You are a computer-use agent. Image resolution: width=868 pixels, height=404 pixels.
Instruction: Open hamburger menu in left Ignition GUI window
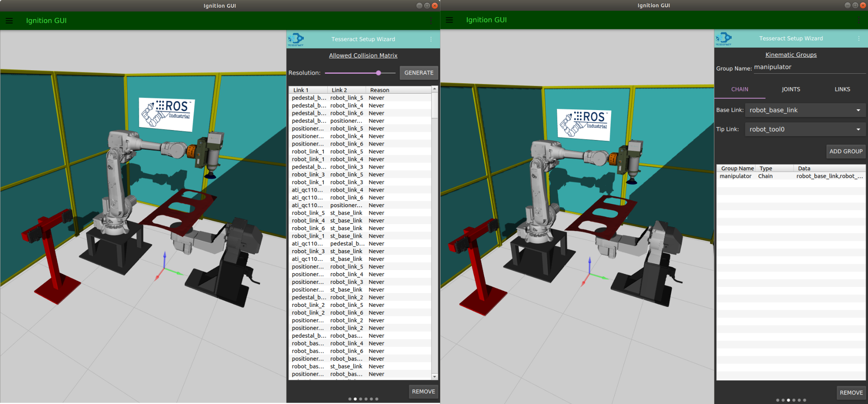(9, 20)
